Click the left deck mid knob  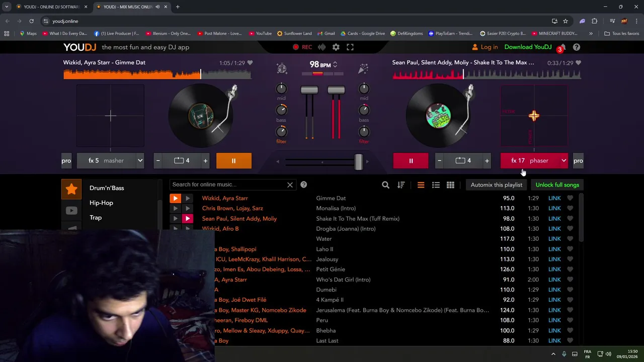281,89
